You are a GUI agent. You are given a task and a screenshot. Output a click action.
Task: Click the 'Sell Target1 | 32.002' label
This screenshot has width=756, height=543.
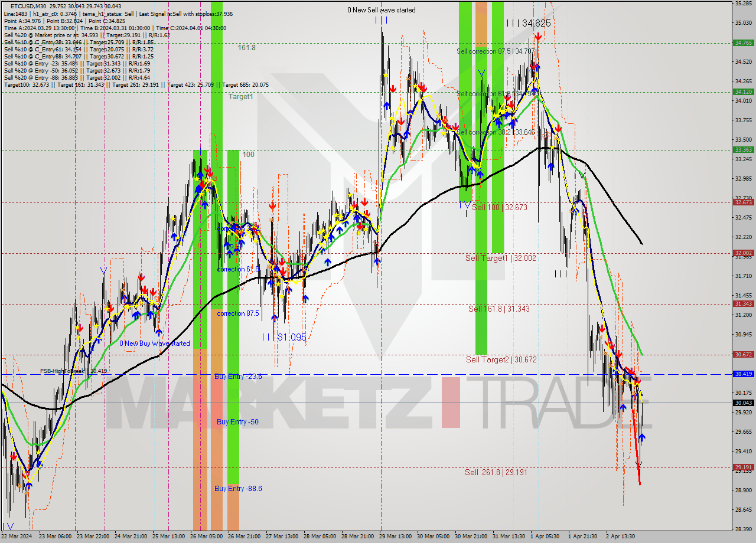[501, 258]
